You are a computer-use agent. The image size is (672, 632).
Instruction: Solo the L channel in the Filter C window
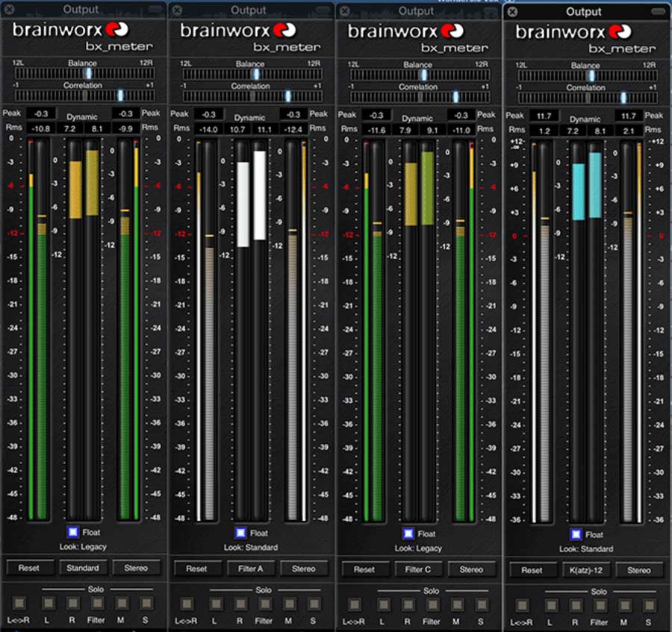coord(383,605)
